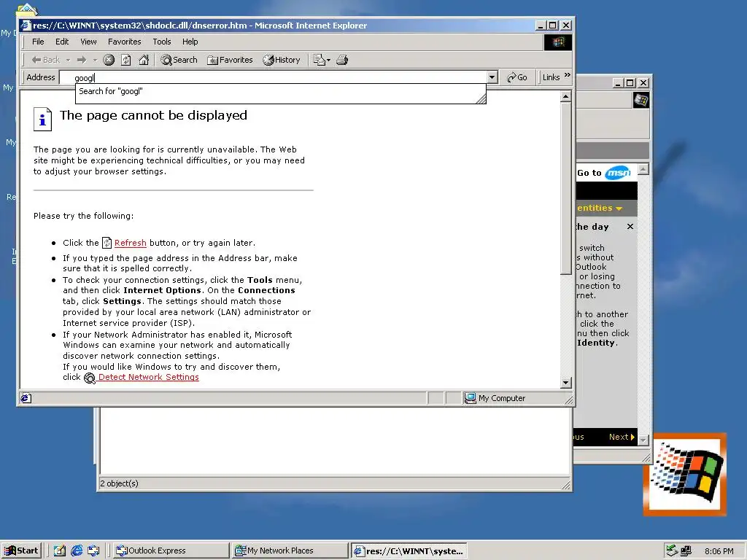The width and height of the screenshot is (747, 560).
Task: Open the Search pane from the toolbar
Action: click(x=179, y=60)
